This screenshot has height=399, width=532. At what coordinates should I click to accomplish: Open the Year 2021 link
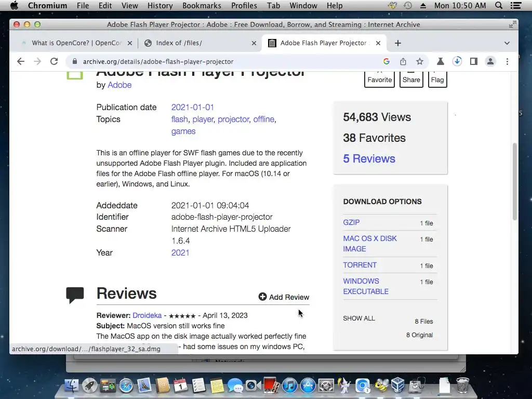(x=180, y=252)
